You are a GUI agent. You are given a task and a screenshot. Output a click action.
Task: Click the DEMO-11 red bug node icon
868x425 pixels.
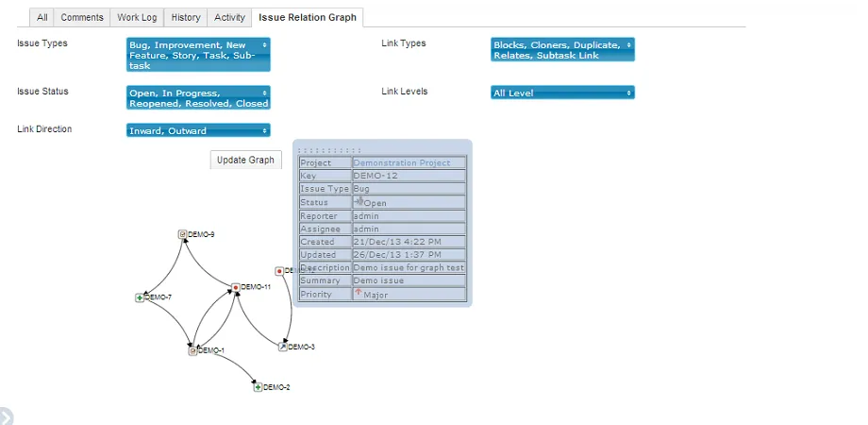click(x=235, y=287)
